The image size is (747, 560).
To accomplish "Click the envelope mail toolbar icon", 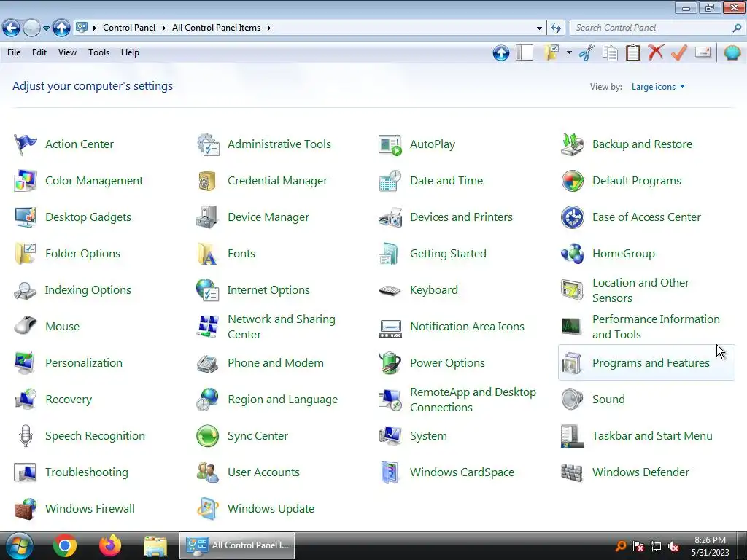I will point(703,52).
